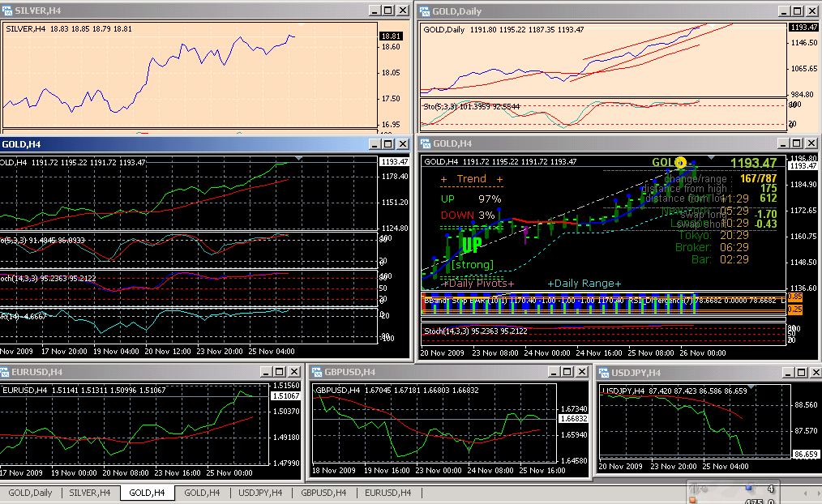The width and height of the screenshot is (822, 504).
Task: Minimize the GBPUSD,H4 chart window
Action: [x=554, y=371]
